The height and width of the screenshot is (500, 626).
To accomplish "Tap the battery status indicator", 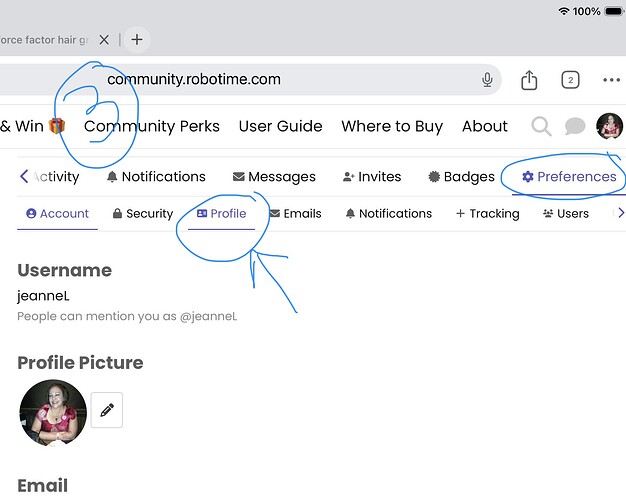I will coord(614,11).
